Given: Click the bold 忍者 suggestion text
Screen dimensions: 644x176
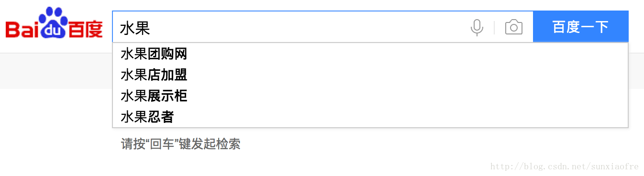Looking at the screenshot, I should (x=161, y=117).
